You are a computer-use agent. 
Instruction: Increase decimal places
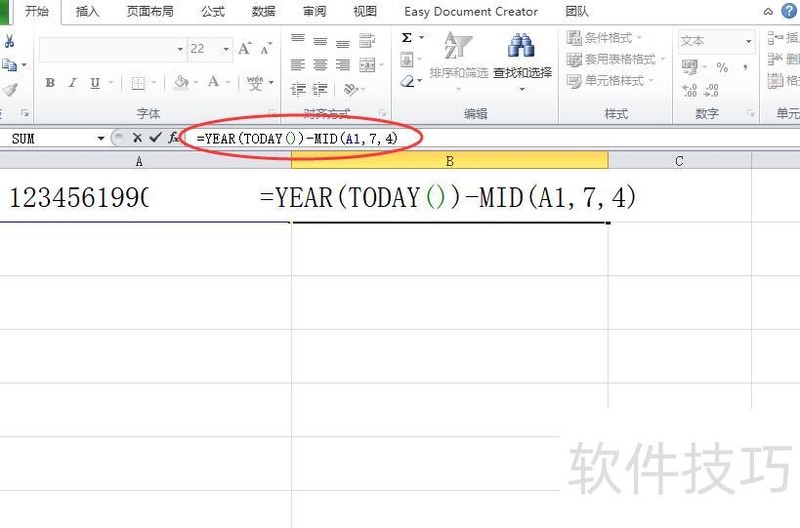[x=689, y=91]
